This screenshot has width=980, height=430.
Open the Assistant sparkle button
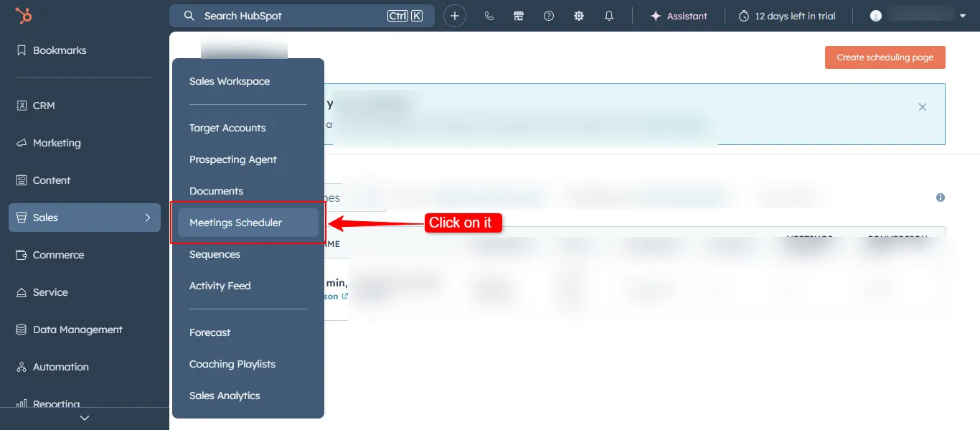679,16
